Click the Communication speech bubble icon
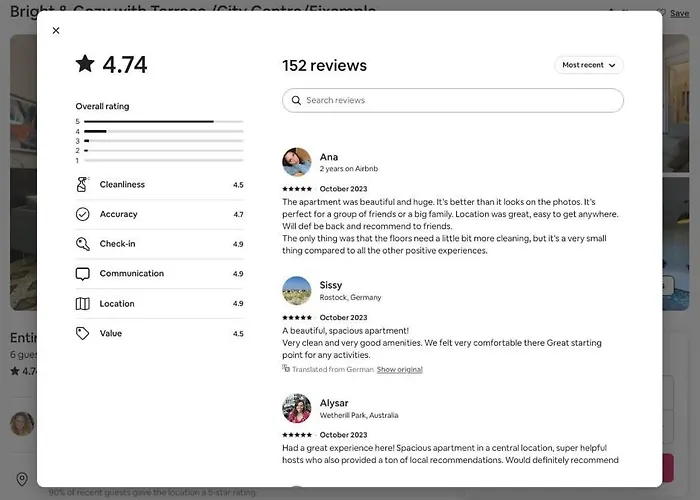700x500 pixels. point(83,274)
